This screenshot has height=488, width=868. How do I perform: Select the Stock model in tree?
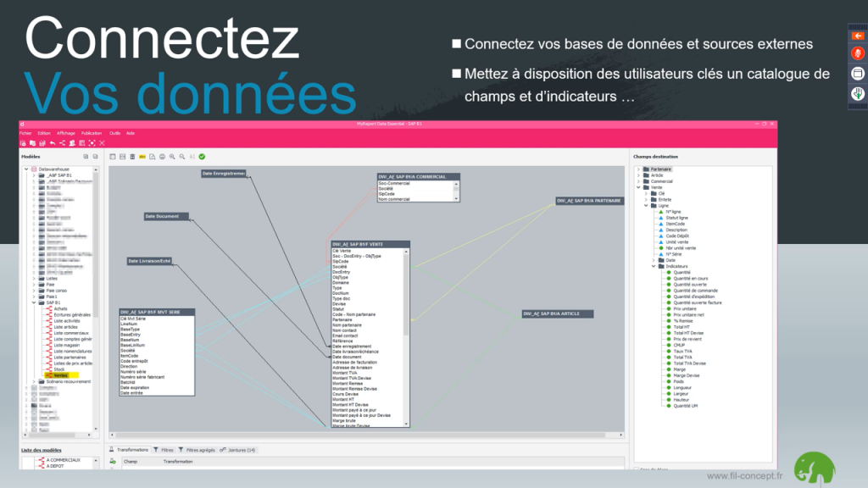[x=59, y=369]
